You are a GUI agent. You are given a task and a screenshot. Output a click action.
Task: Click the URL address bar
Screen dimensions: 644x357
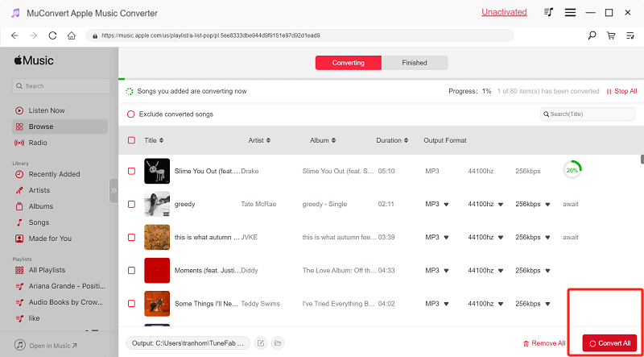click(299, 35)
